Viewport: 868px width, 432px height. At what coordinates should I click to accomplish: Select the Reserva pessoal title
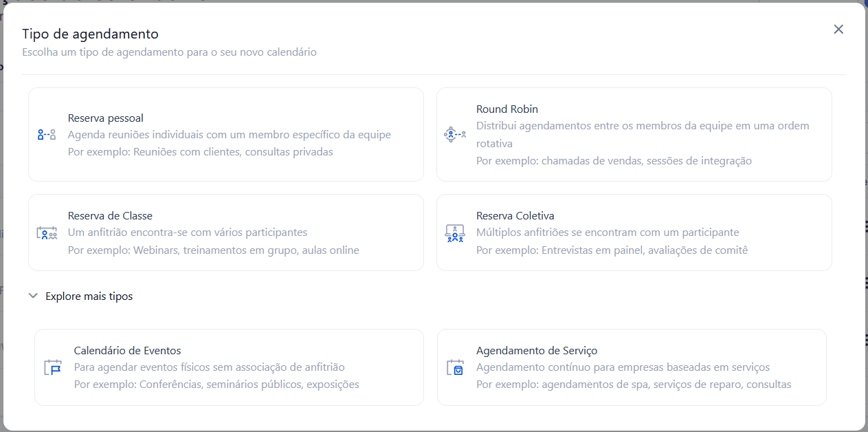click(x=106, y=118)
